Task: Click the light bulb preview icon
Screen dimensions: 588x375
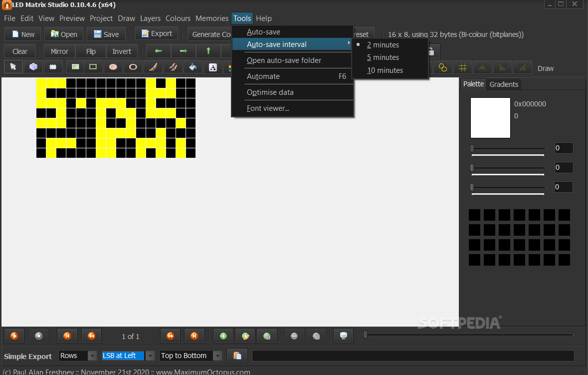Action: [x=344, y=336]
